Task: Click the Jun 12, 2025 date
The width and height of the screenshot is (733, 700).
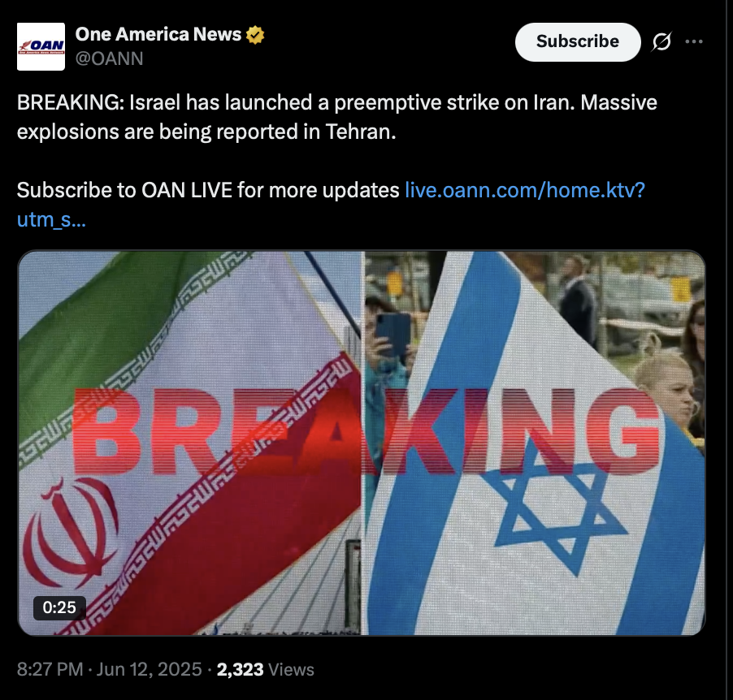Action: pyautogui.click(x=150, y=670)
